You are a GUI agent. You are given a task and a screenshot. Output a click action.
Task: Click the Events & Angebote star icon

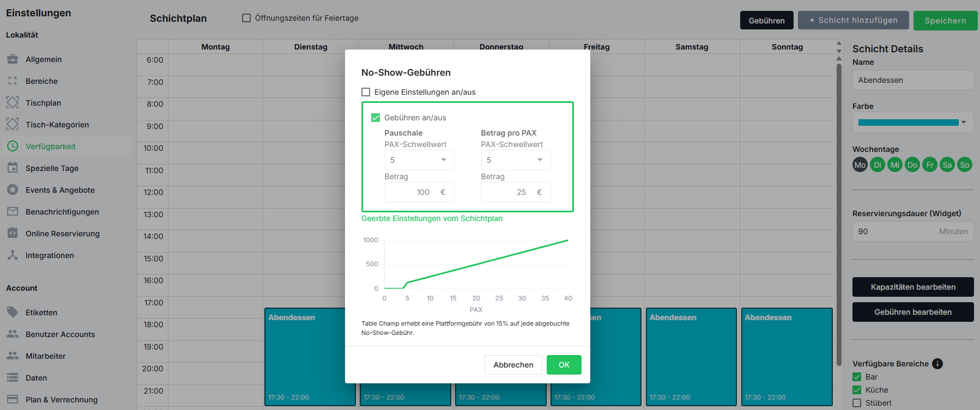click(13, 189)
